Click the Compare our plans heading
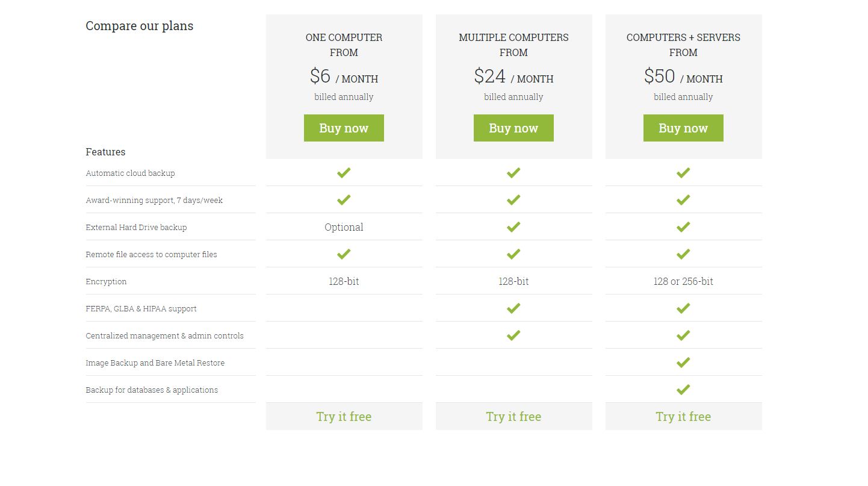Image resolution: width=868 pixels, height=486 pixels. 139,26
